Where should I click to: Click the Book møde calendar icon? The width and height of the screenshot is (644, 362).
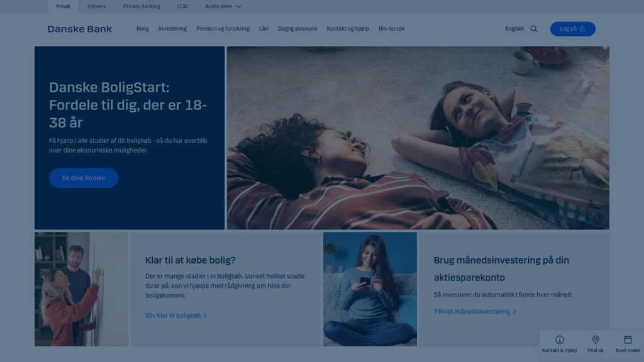pyautogui.click(x=628, y=340)
